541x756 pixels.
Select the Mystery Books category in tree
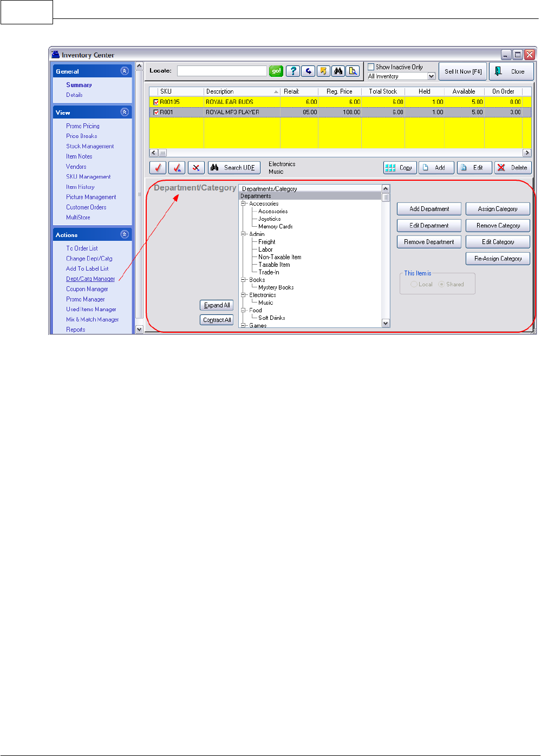pos(276,287)
